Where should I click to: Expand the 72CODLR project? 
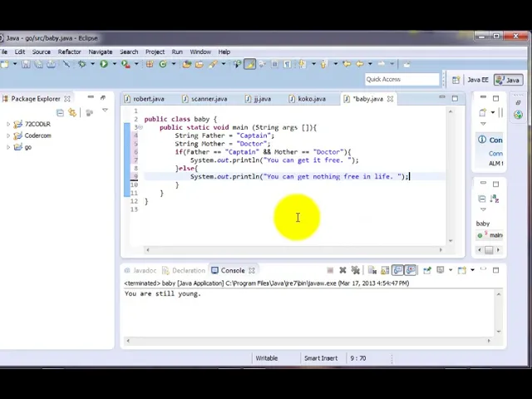8,124
